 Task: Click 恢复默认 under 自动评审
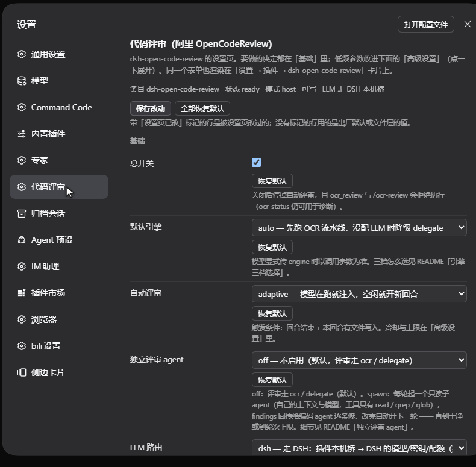coord(272,313)
